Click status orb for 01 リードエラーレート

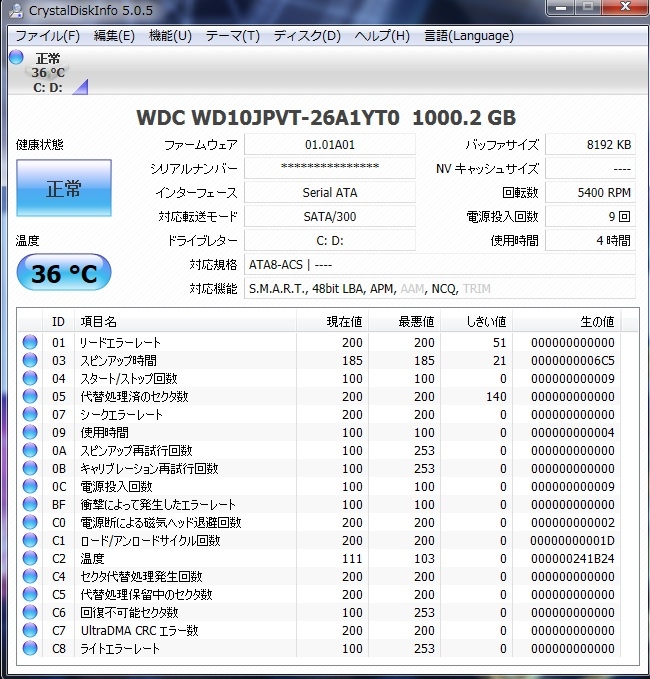[30, 342]
